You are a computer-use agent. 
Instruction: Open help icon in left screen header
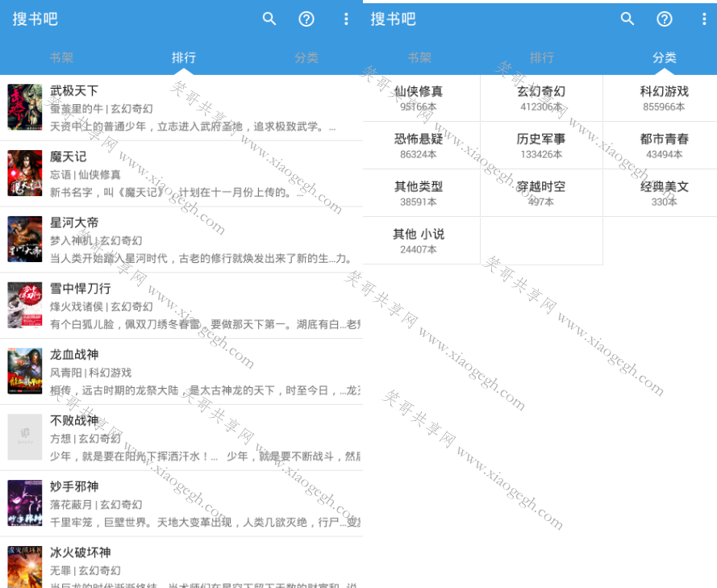pos(306,19)
